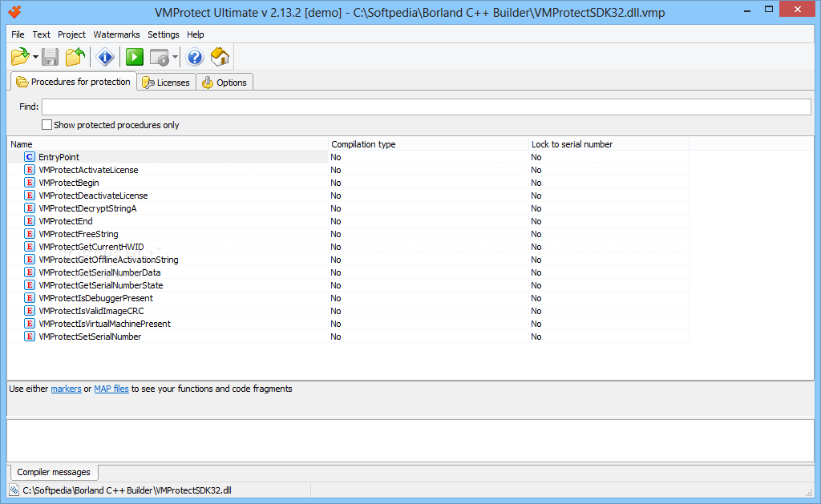The image size is (821, 504).
Task: Select the VMProtectBegin procedure name
Action: coord(69,183)
